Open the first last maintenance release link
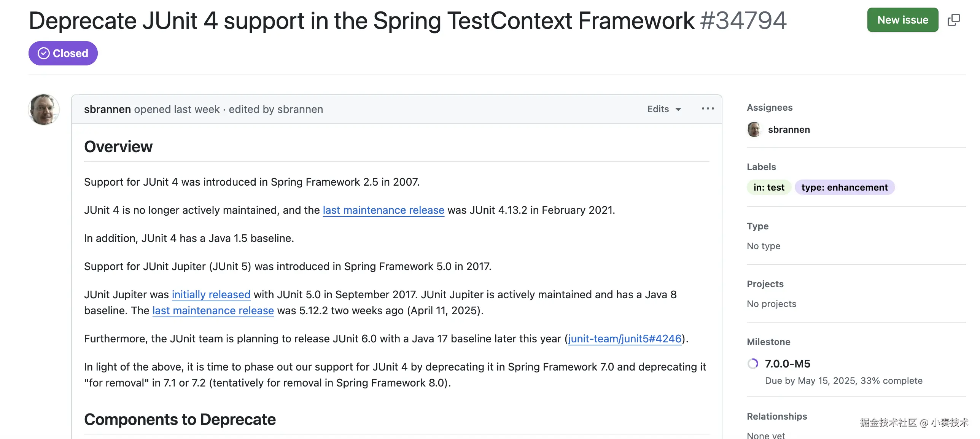The image size is (980, 439). point(383,210)
